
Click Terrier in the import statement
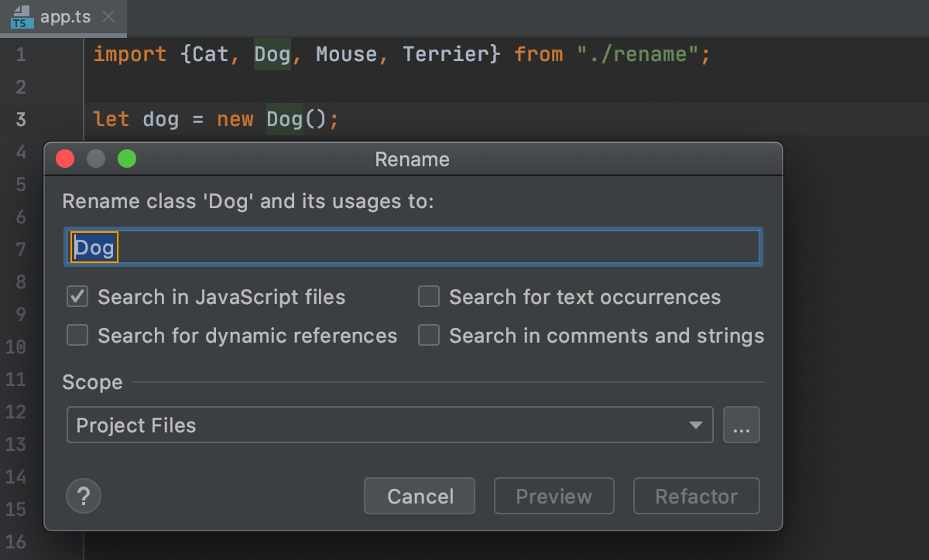click(446, 55)
